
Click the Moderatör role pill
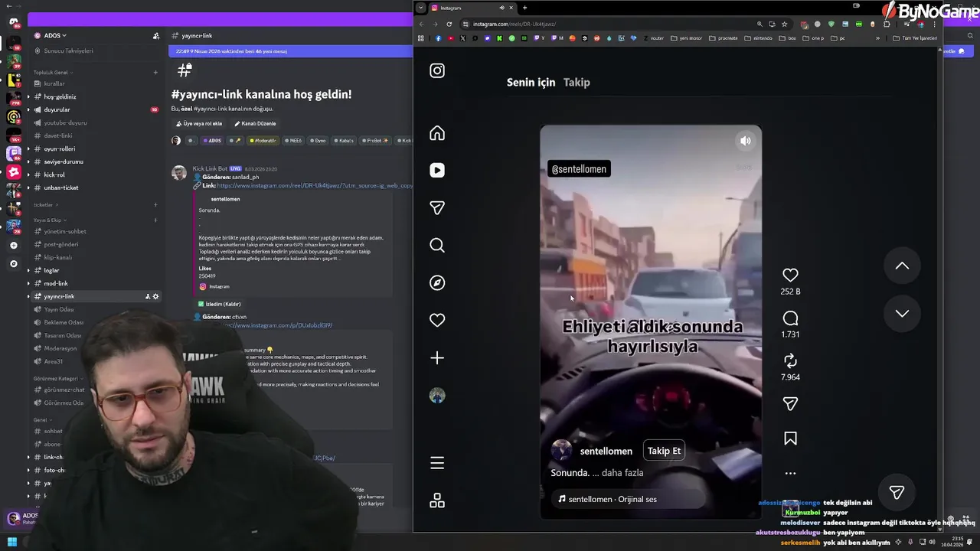click(x=263, y=141)
